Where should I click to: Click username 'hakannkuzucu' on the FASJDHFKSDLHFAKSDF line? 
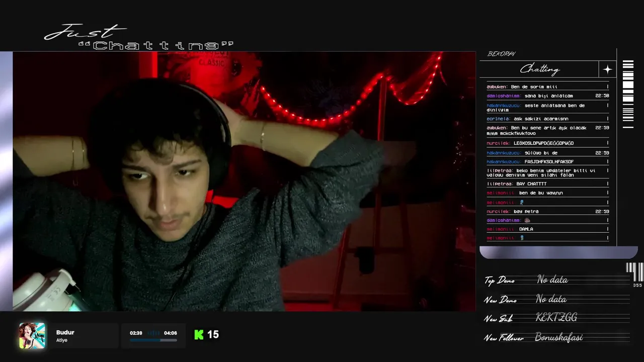pos(504,162)
